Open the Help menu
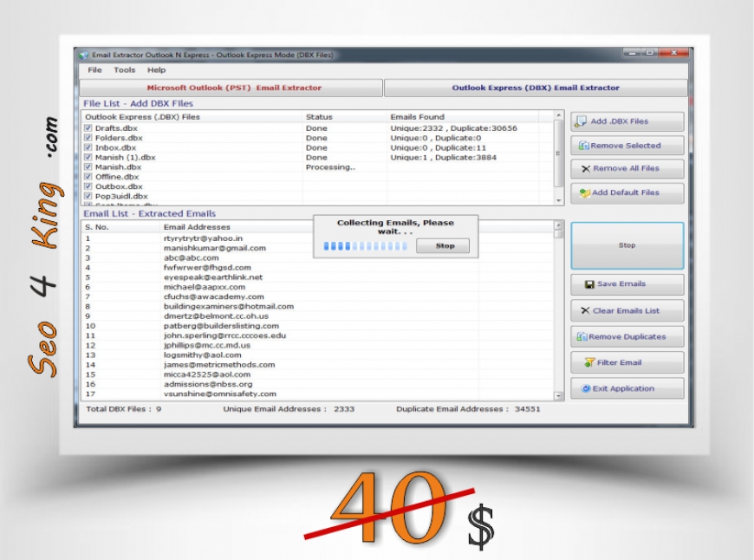 (156, 69)
